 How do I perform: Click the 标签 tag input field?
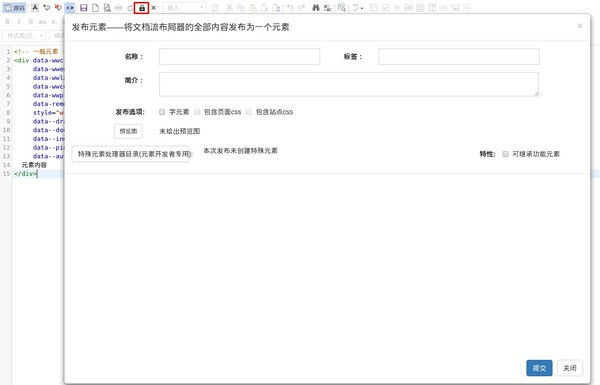tap(459, 57)
